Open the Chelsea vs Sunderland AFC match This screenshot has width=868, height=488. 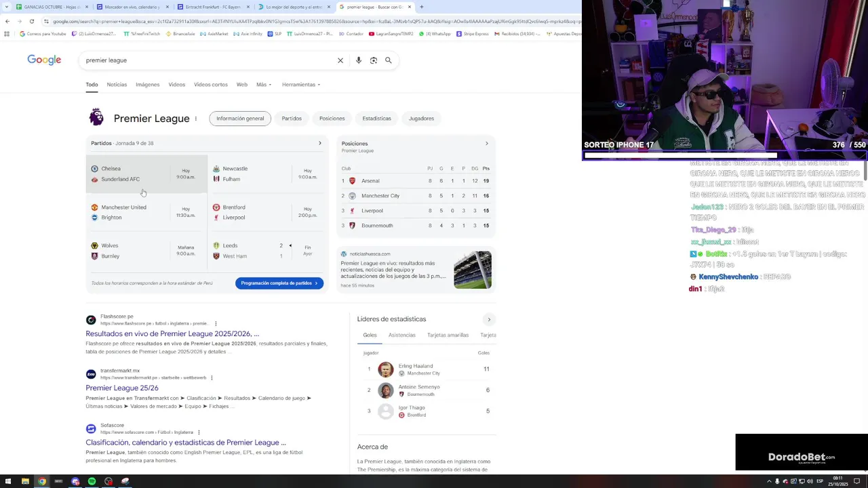[146, 174]
